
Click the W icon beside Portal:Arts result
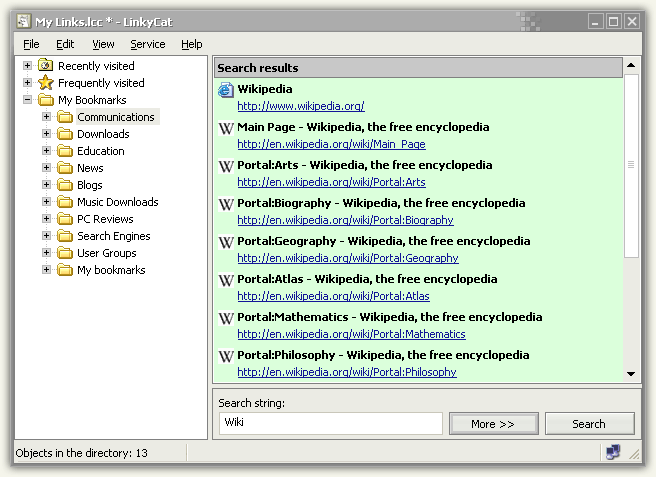pyautogui.click(x=226, y=166)
